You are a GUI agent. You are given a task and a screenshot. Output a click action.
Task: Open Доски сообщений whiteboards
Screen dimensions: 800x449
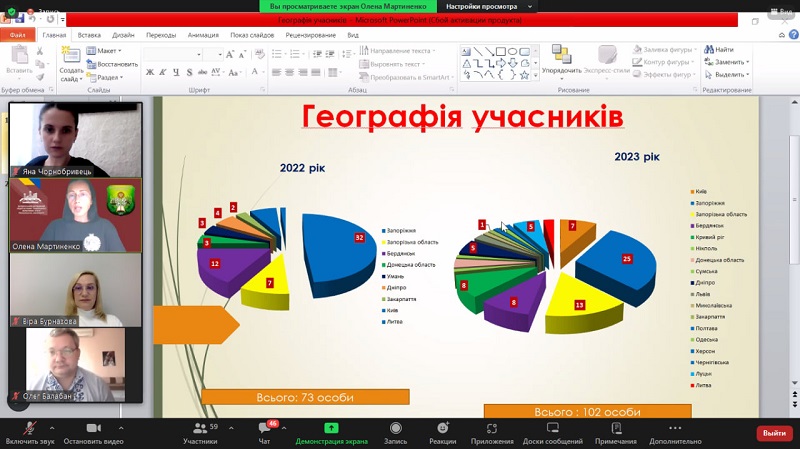[553, 433]
